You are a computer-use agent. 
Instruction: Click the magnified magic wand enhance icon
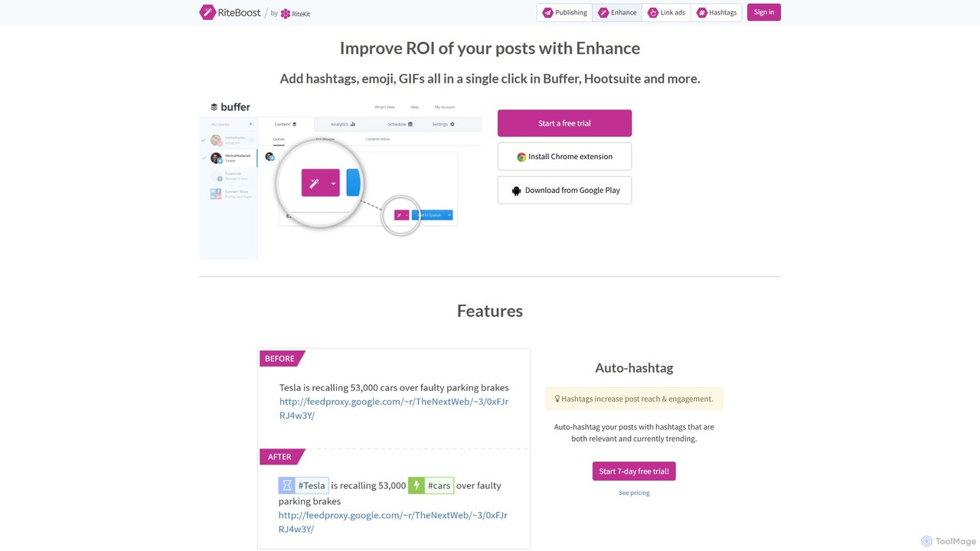(x=314, y=184)
